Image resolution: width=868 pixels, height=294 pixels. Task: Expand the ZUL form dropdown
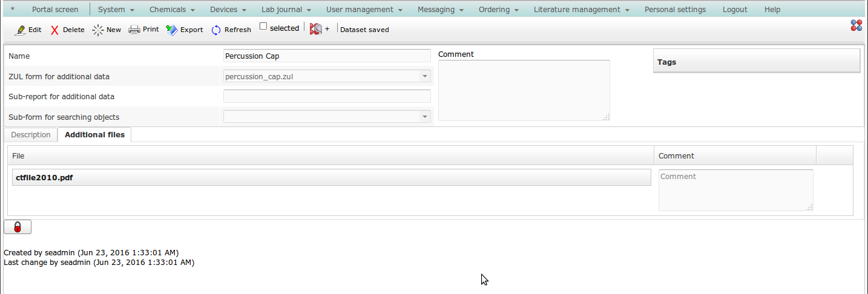click(425, 76)
